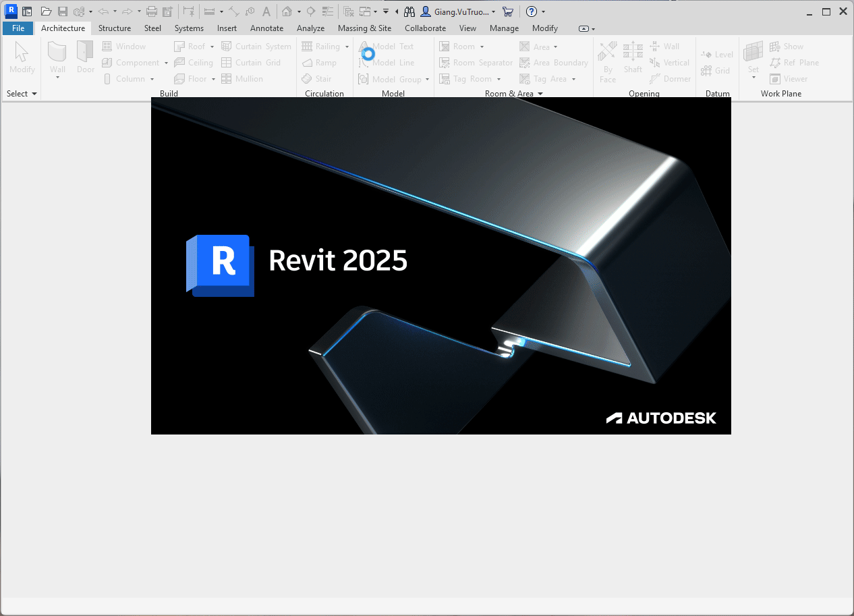This screenshot has height=616, width=854.
Task: Open the Model Group dropdown arrow
Action: click(428, 80)
